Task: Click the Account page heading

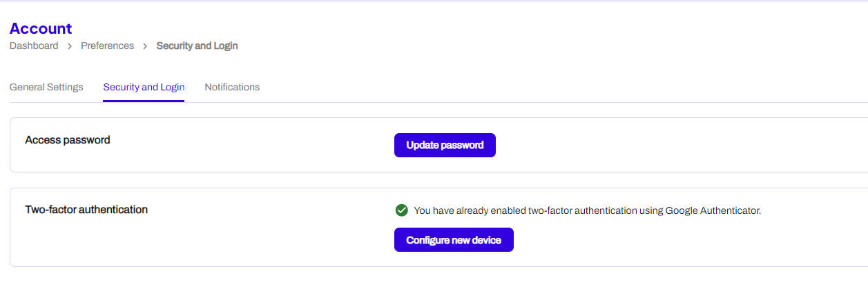Action: click(x=41, y=28)
